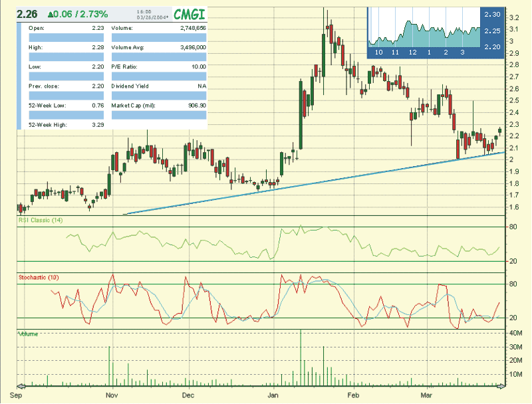This screenshot has height=404, width=532.
Task: Click the Sep label on the time axis
Action: tap(16, 395)
